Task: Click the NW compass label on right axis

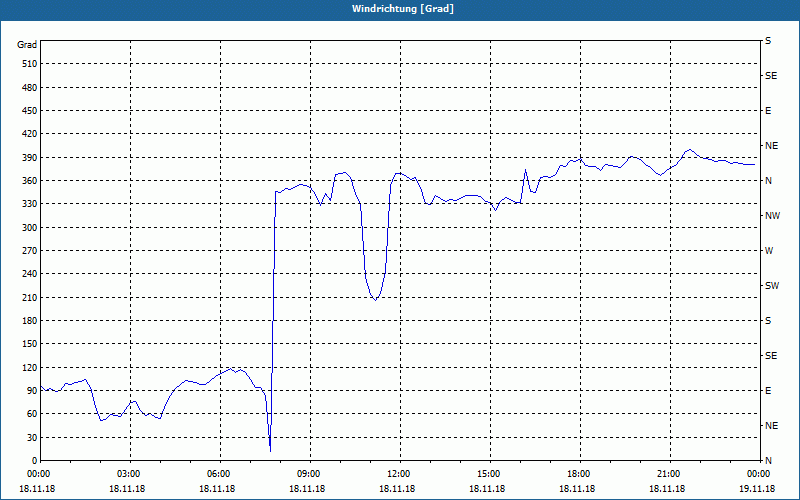Action: coord(772,216)
